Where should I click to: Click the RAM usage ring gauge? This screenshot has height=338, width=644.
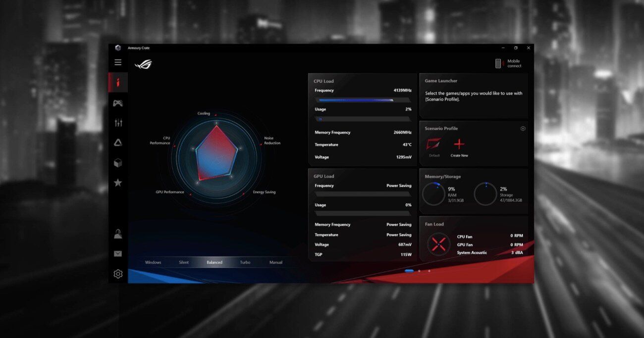point(433,194)
